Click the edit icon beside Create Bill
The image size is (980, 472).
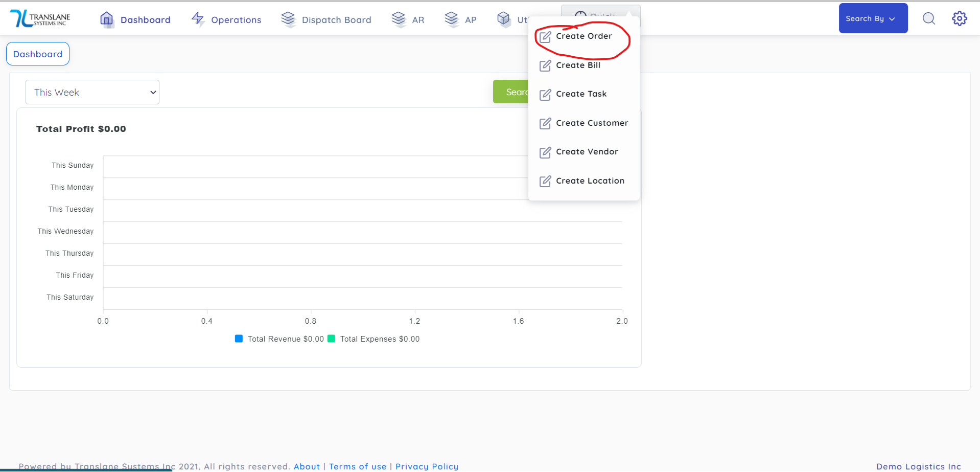tap(545, 65)
